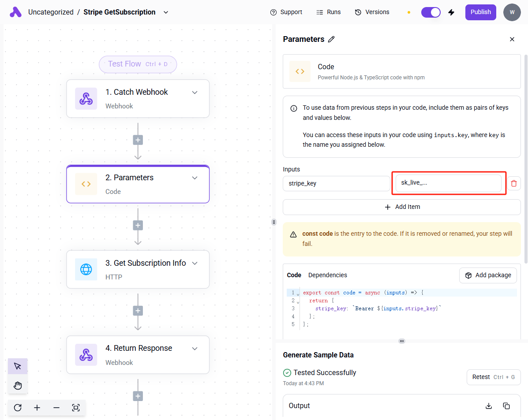
Task: Copy output using the copy icon
Action: click(506, 406)
